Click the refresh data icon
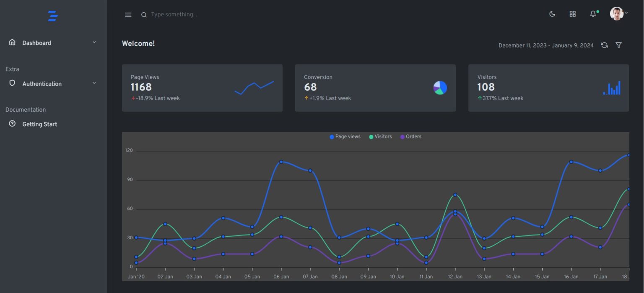 tap(604, 45)
